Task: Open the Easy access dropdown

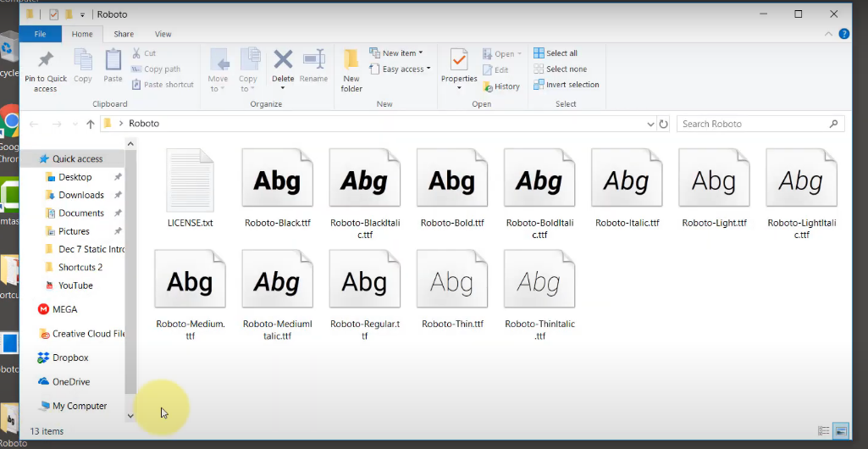Action: [x=401, y=69]
